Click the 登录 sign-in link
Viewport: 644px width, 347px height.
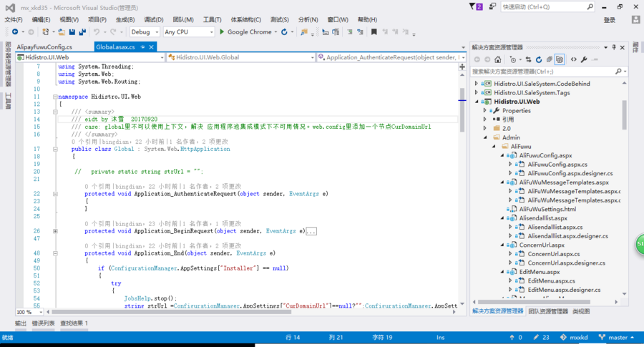click(610, 20)
